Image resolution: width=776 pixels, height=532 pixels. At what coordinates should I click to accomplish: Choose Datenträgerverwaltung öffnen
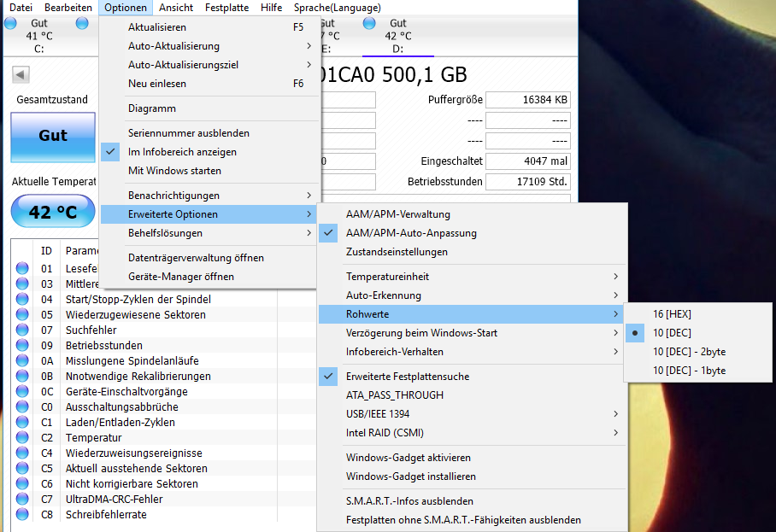pos(209,258)
